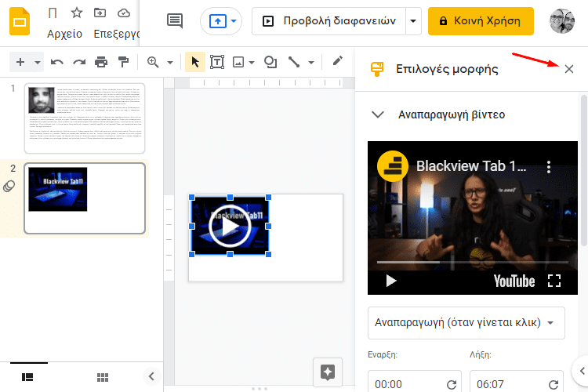The height and width of the screenshot is (392, 588).
Task: Reset end time to current position
Action: point(554,384)
